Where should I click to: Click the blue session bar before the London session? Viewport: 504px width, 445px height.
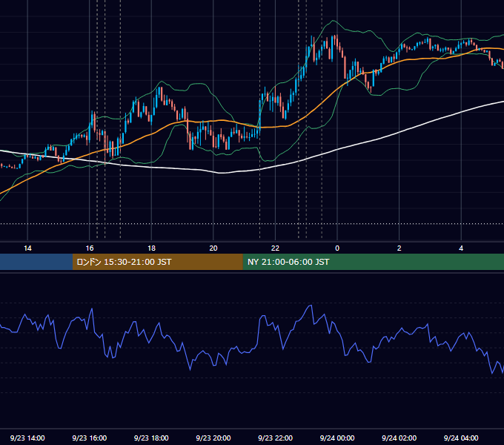(x=36, y=262)
